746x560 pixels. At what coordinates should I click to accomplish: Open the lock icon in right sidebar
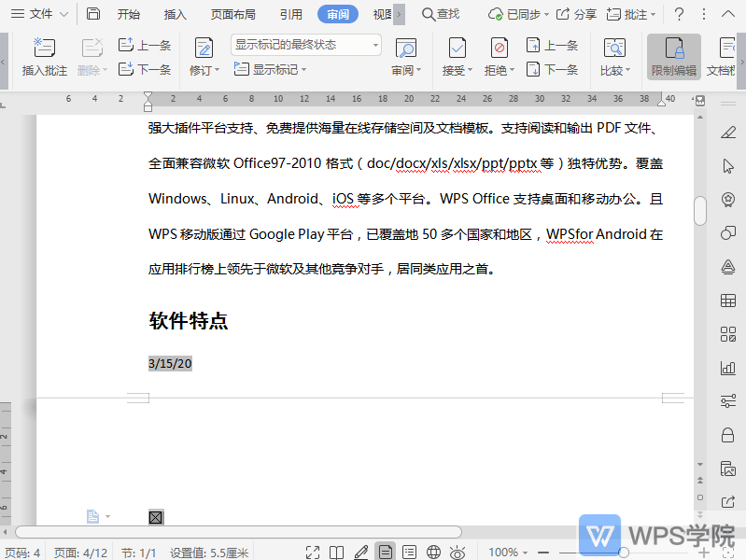pos(727,435)
